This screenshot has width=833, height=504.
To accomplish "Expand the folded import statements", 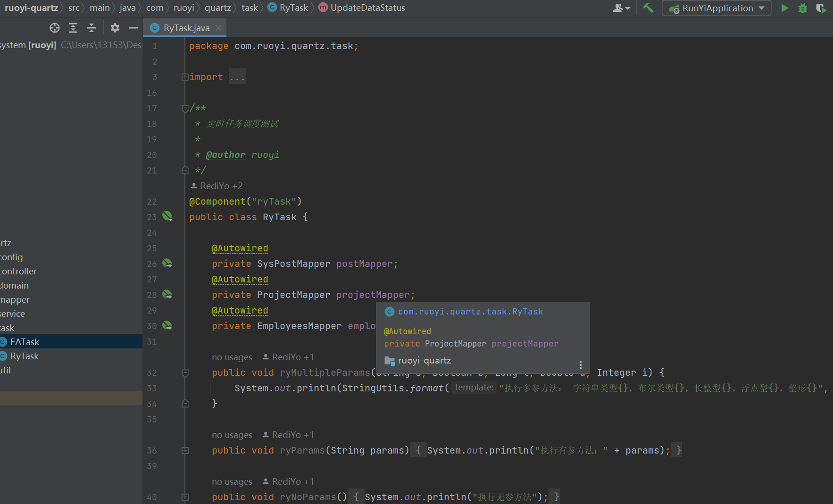I will 185,77.
